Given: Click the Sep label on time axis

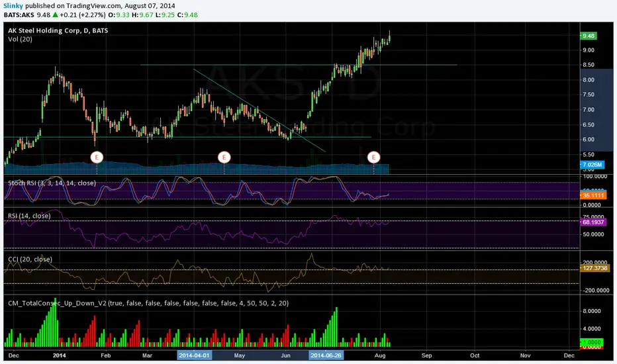Looking at the screenshot, I should (x=426, y=355).
